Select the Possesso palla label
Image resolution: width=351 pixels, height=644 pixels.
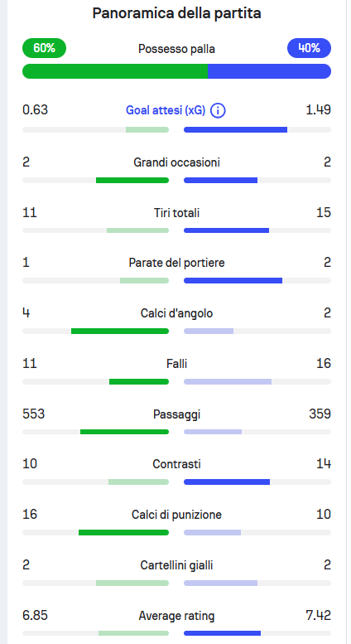[176, 49]
